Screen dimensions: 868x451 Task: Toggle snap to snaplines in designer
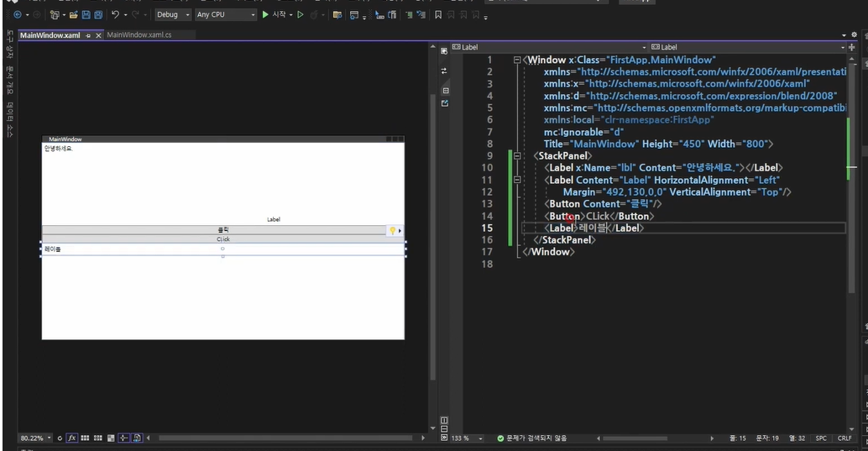point(124,438)
